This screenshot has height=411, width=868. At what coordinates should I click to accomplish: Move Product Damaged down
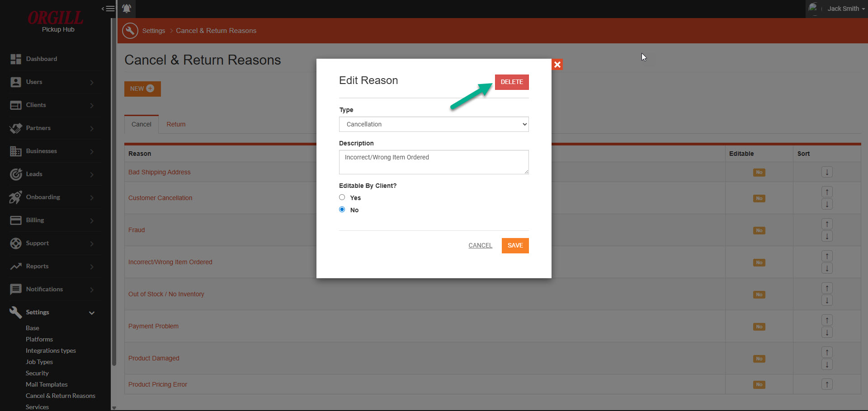(827, 364)
